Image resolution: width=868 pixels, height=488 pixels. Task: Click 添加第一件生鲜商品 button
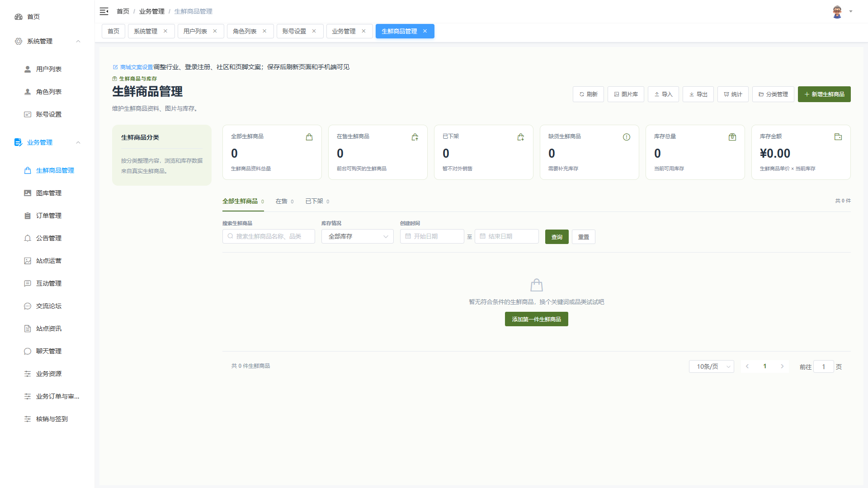tap(537, 319)
